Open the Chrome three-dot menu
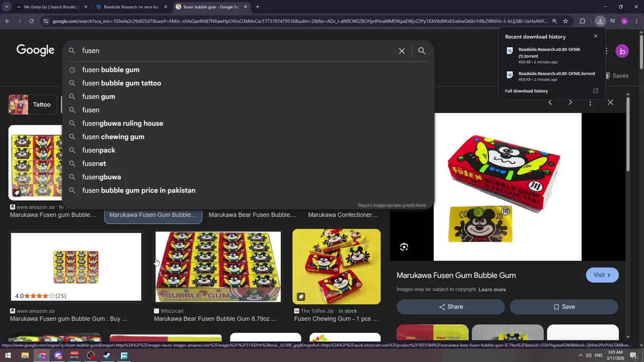Screen dimensions: 644x362 point(636,21)
